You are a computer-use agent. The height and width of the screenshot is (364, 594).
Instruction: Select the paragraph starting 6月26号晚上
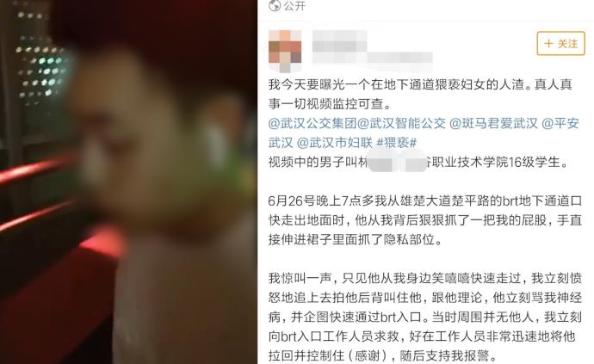[x=425, y=220]
